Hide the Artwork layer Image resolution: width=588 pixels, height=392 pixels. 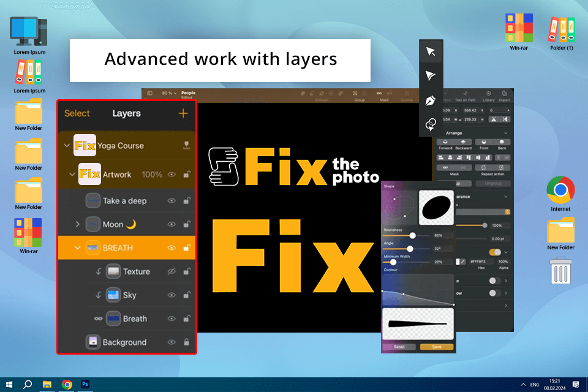click(171, 175)
